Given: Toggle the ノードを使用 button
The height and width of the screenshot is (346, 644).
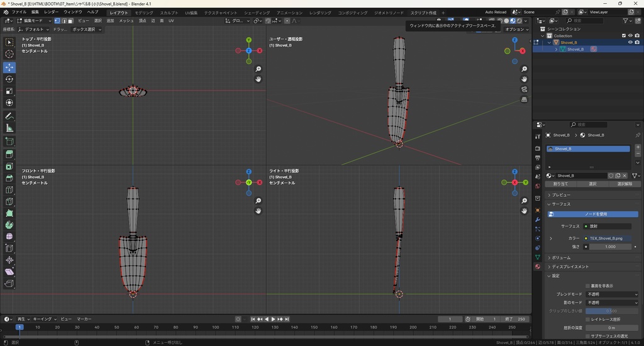Looking at the screenshot, I should click(x=592, y=214).
